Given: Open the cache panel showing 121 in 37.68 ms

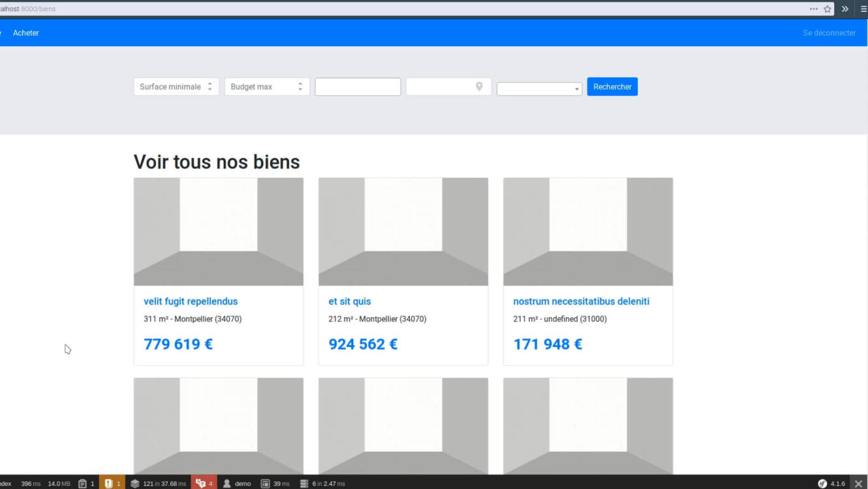Looking at the screenshot, I should [158, 483].
